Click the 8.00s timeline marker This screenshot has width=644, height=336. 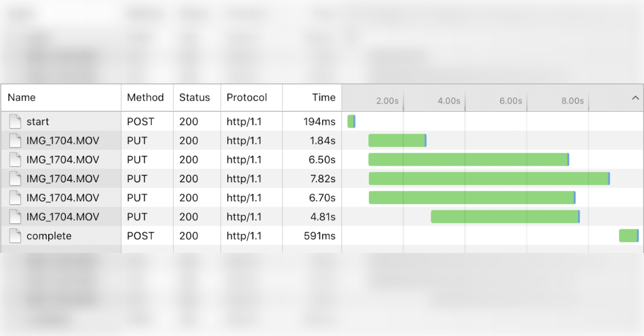tap(572, 101)
